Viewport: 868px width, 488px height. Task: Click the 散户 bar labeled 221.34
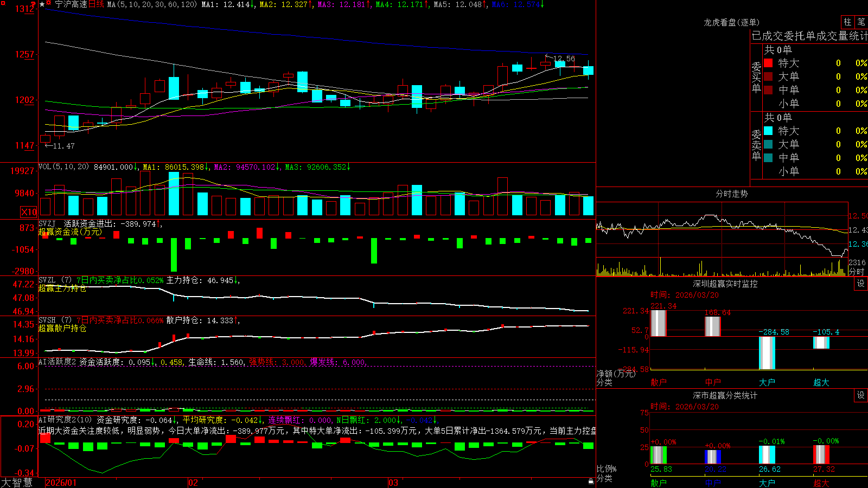tap(658, 323)
